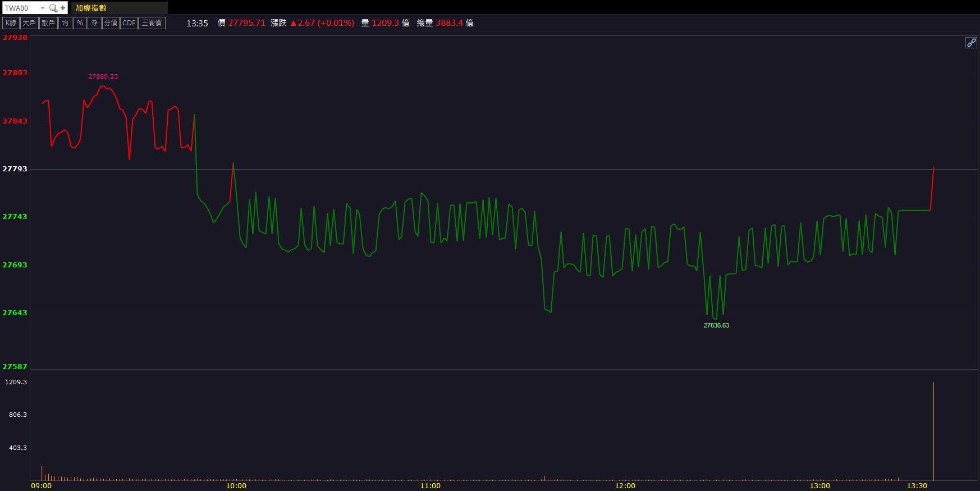Open the 分價 price distribution view
980x491 pixels.
[x=111, y=23]
